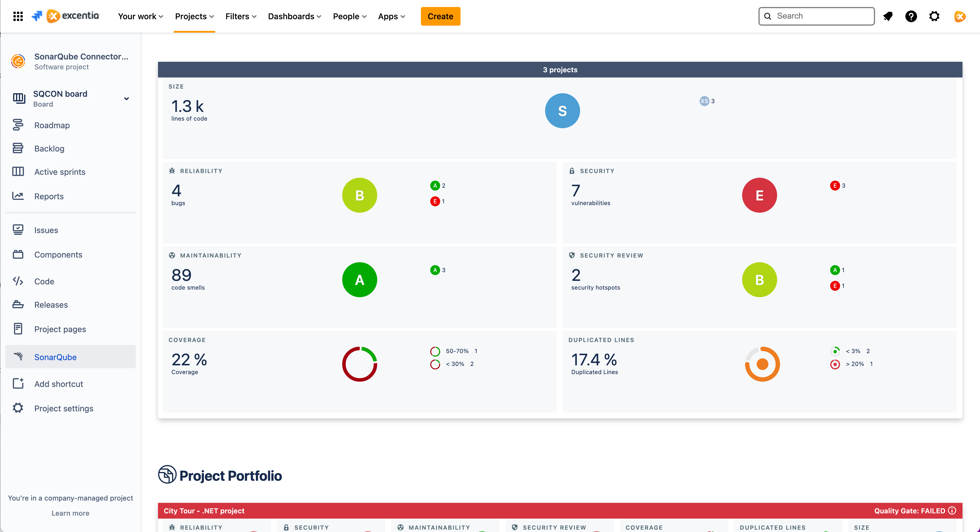This screenshot has height=532, width=980.
Task: Open the notifications bell icon
Action: (x=888, y=16)
